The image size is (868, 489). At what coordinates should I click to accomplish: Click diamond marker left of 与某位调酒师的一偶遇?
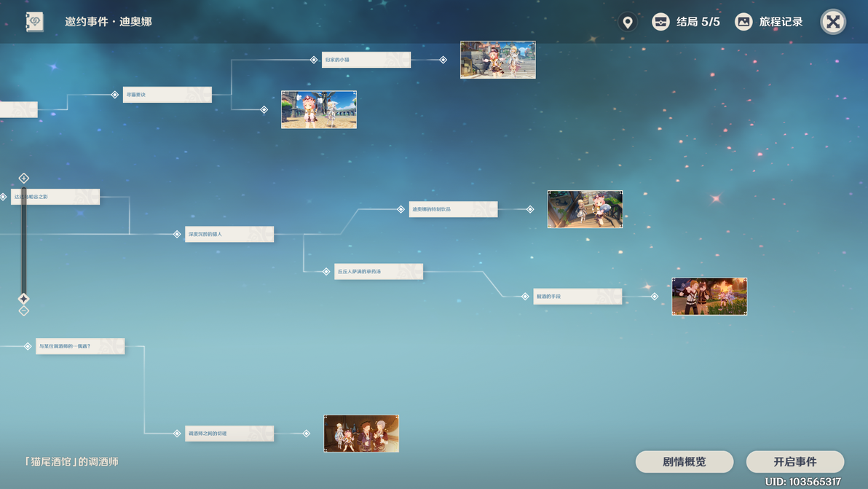28,346
